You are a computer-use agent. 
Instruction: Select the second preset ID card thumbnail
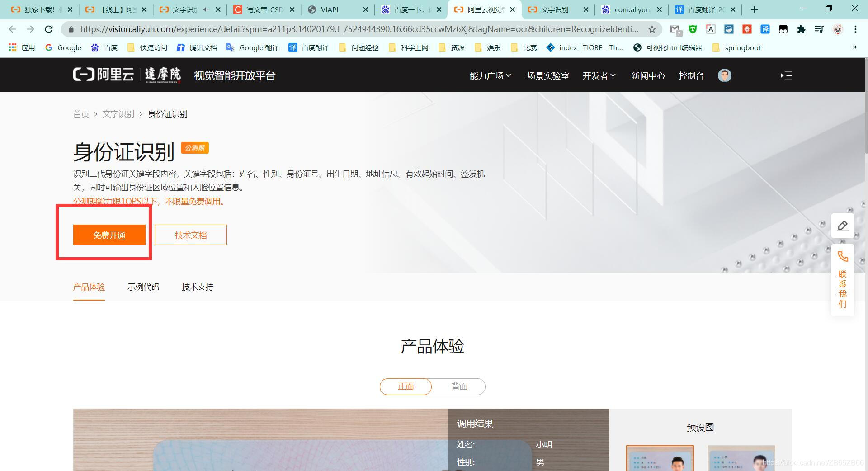click(741, 458)
